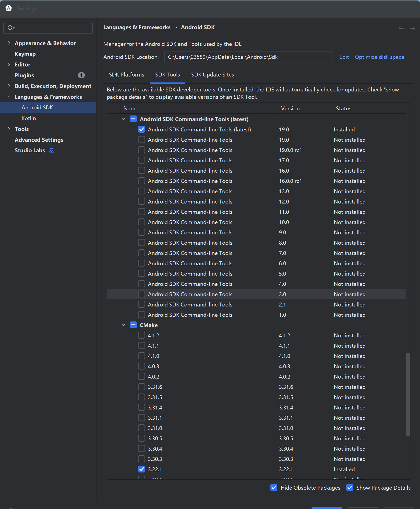Click the settings search field
The image size is (420, 509).
coord(48,28)
